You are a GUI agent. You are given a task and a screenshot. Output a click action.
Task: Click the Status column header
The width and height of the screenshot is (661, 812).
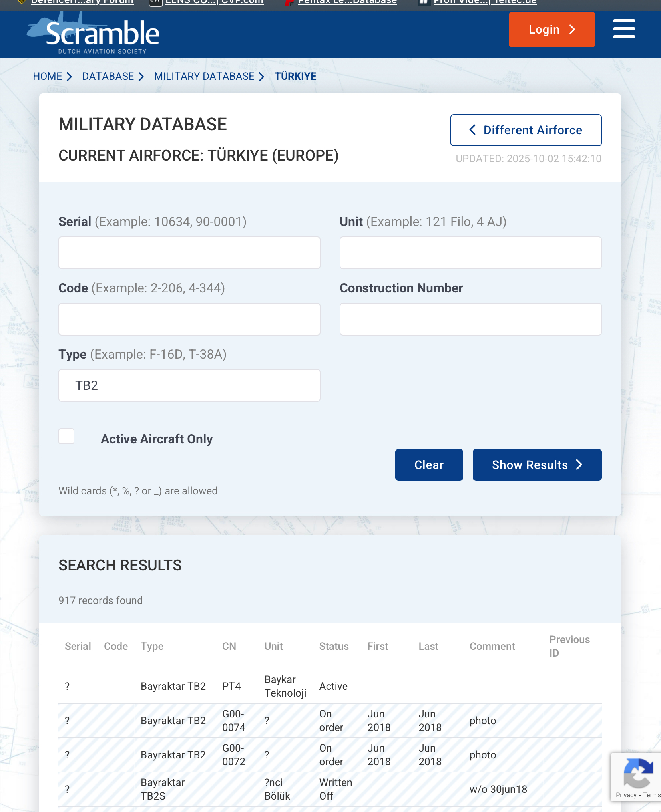(334, 646)
